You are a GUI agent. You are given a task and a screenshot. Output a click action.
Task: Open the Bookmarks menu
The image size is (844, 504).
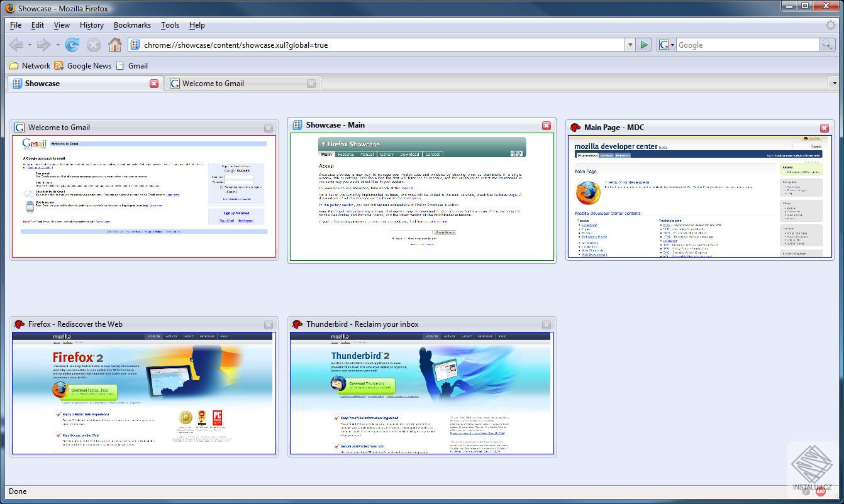click(132, 25)
